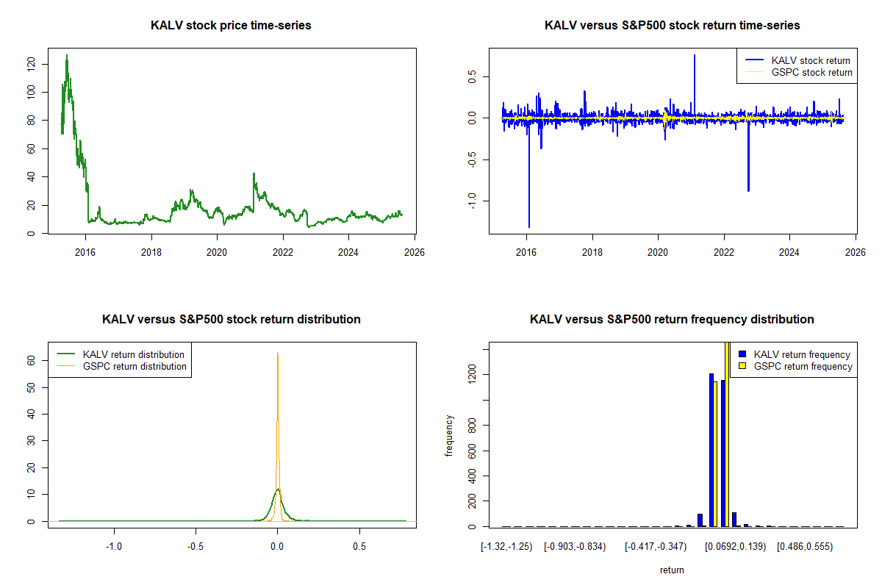The image size is (882, 588).
Task: Click the "KALV versus S&P500 stock return distribution" title
Action: 231,320
